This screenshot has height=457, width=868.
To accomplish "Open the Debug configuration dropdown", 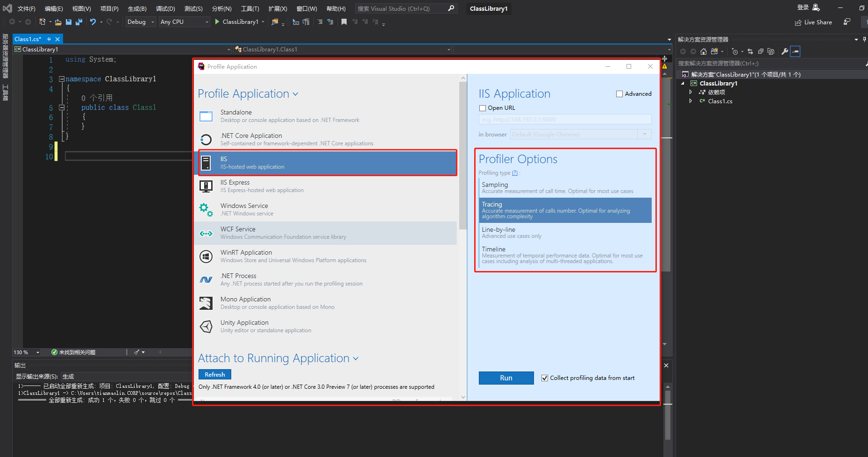I will click(x=141, y=22).
